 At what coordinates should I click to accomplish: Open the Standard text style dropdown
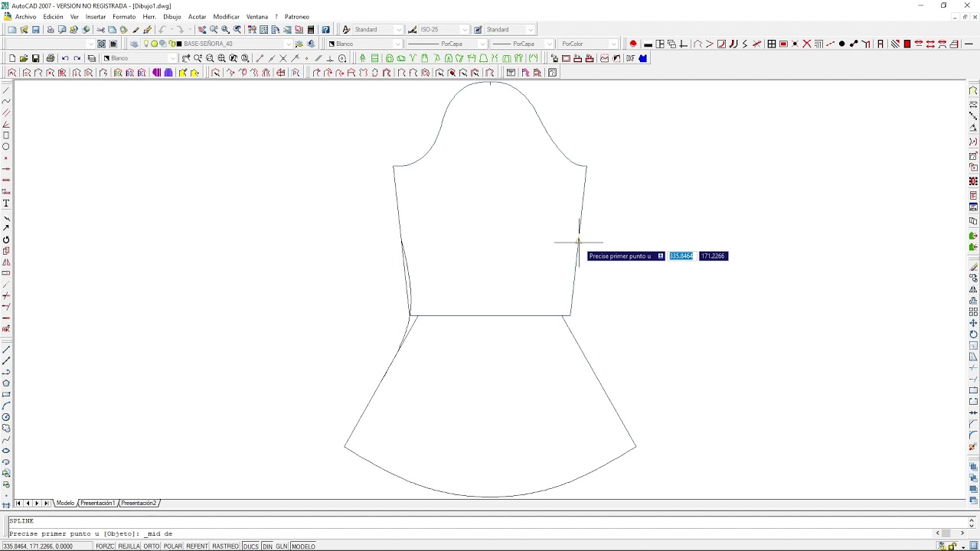(398, 30)
